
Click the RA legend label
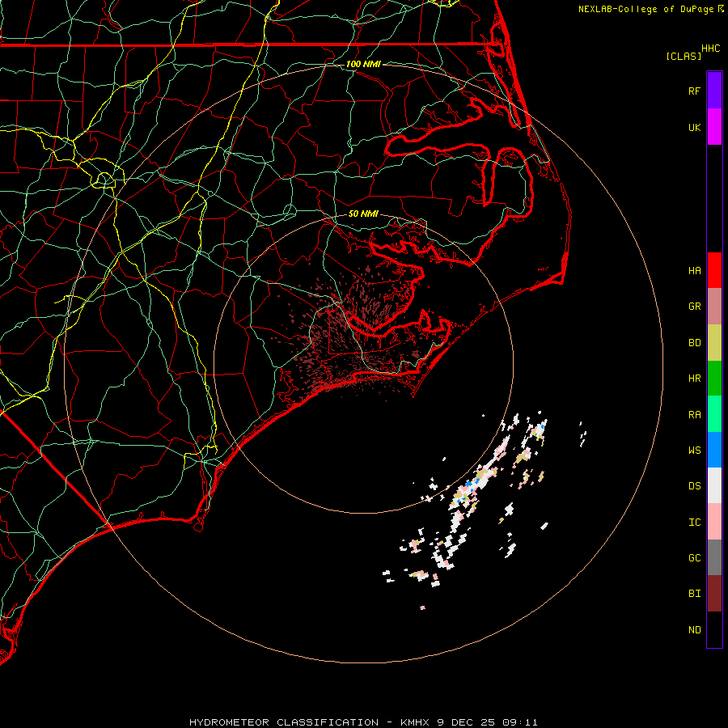[x=694, y=415]
